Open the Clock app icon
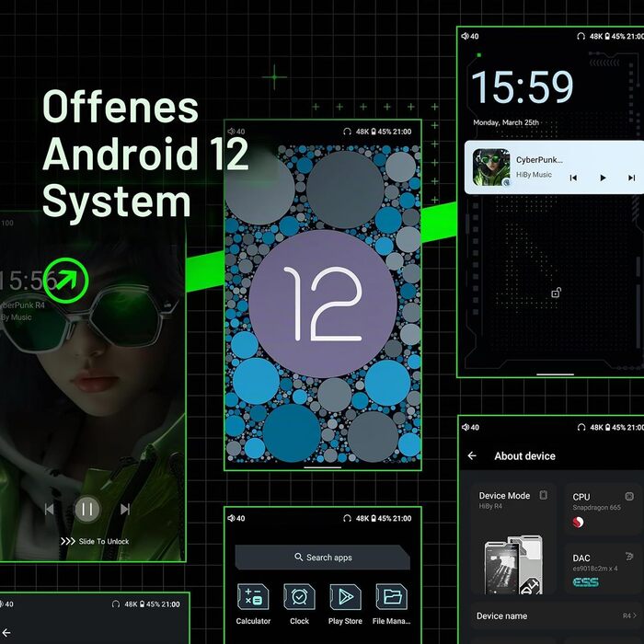The width and height of the screenshot is (644, 644). [x=299, y=597]
